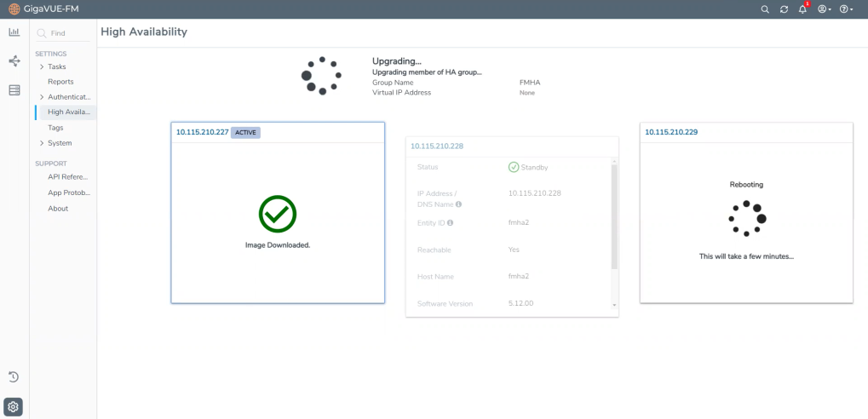Expand the Tasks tree chevron

[x=42, y=67]
